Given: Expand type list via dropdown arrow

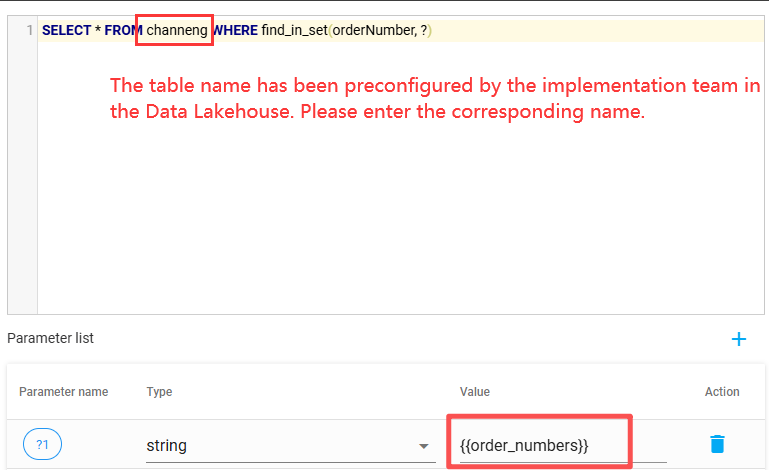Looking at the screenshot, I should [424, 446].
